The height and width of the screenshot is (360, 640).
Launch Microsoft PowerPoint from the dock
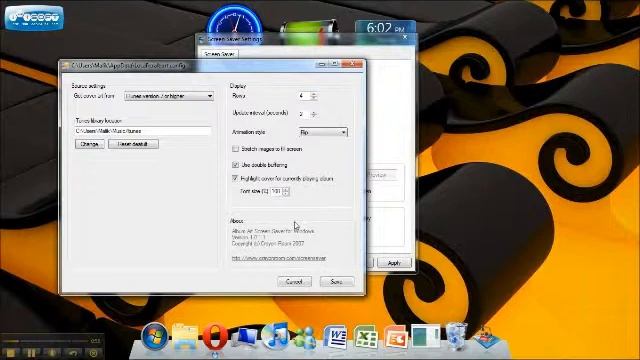point(395,337)
